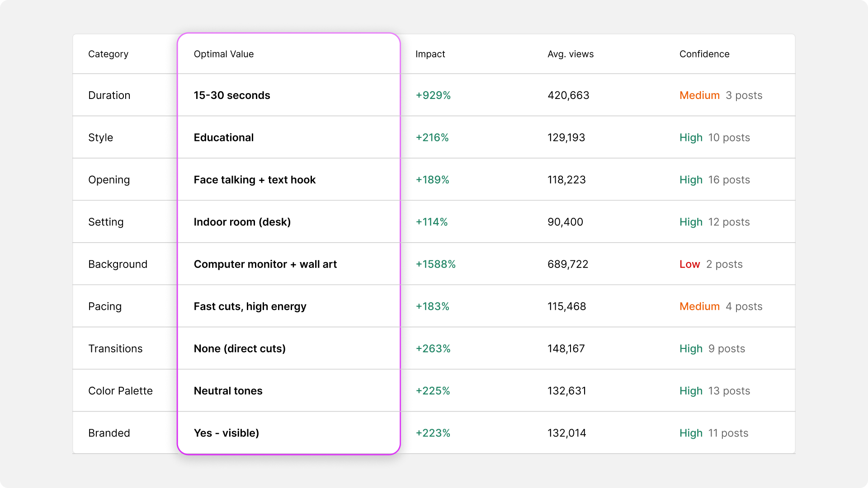The width and height of the screenshot is (868, 488).
Task: Click High confidence in Opening row
Action: tap(690, 180)
